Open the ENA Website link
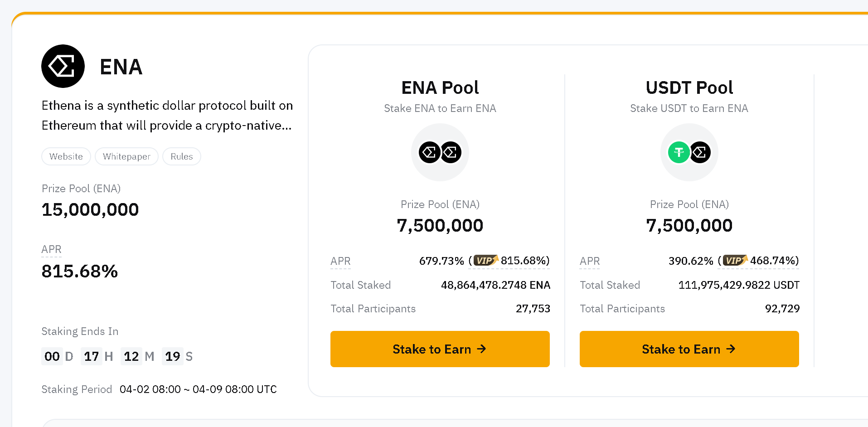 66,156
